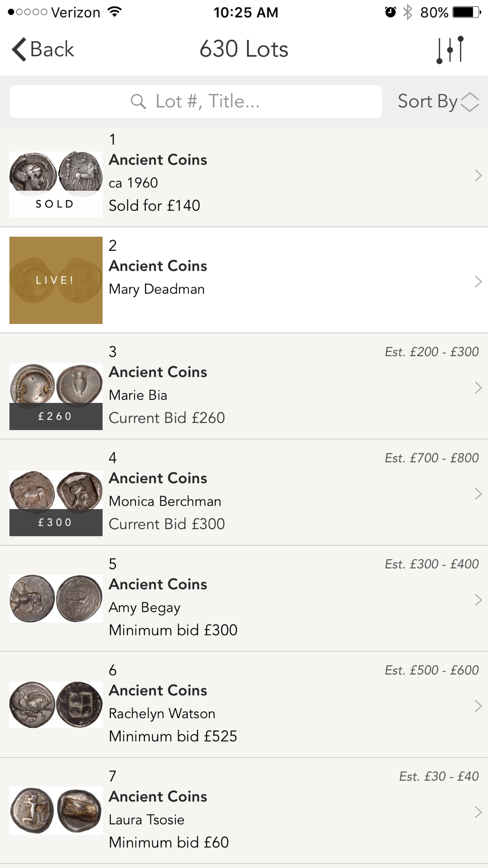Viewport: 488px width, 868px height.
Task: Tap the Mary Deadman lot title
Action: coord(157,289)
